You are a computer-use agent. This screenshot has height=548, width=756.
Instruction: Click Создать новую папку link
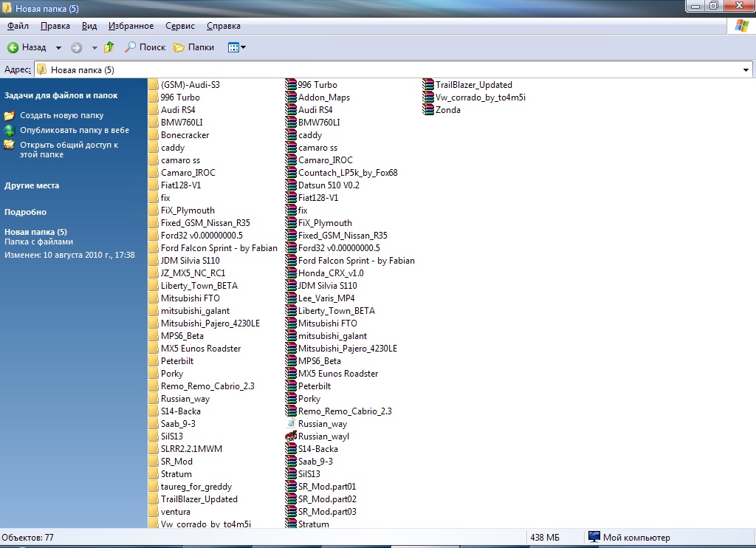click(62, 115)
